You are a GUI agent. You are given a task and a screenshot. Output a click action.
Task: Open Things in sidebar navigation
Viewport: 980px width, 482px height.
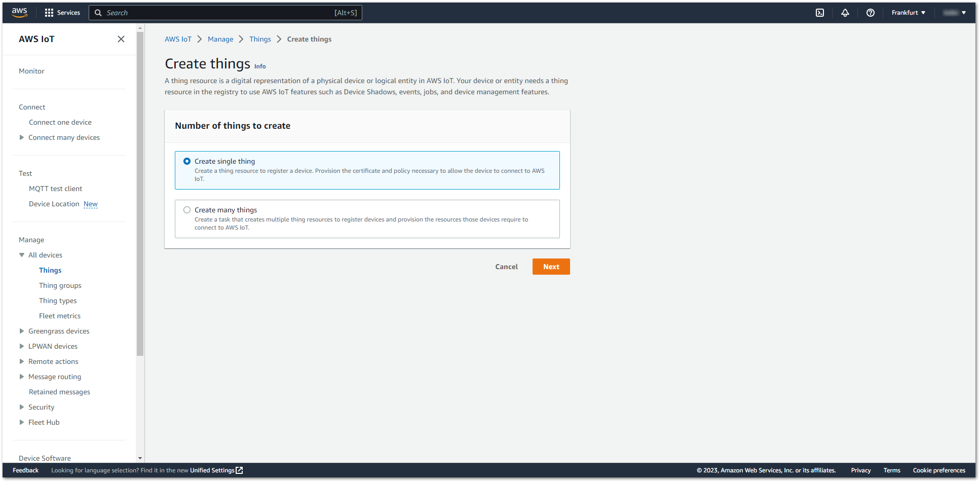[50, 270]
